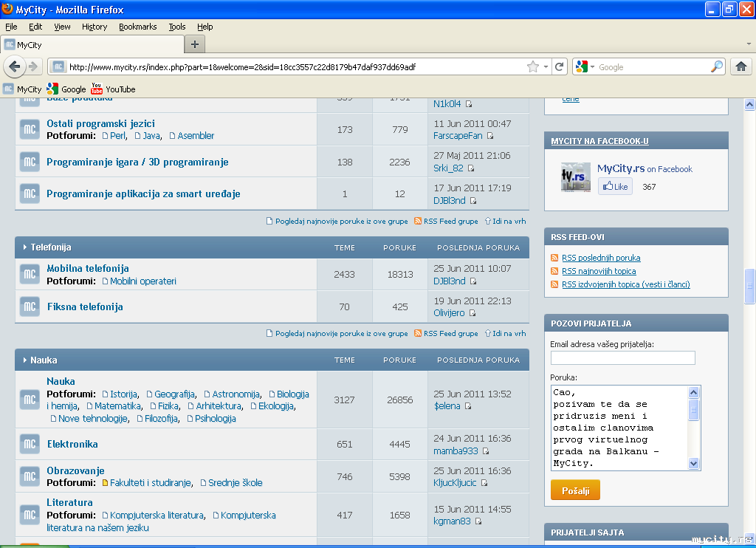Viewport: 756px width, 548px height.
Task: Click the MC icon beside Mobilna telefonija
Action: tap(30, 274)
